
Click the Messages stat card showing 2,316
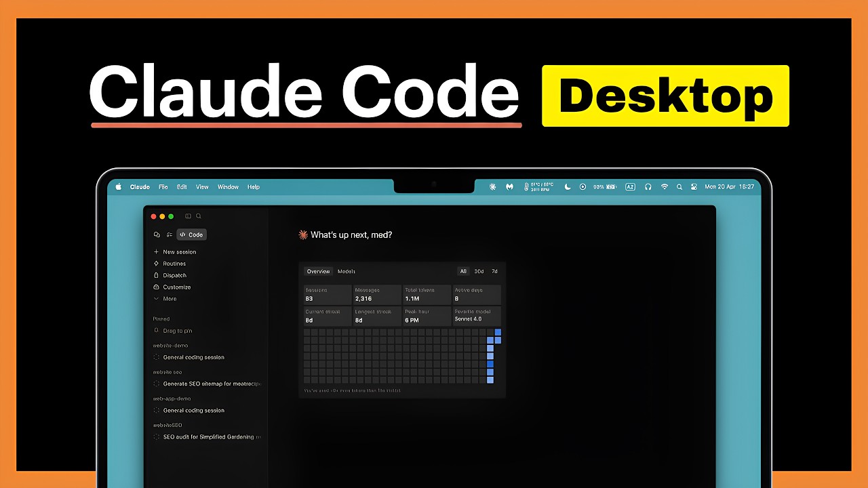click(x=377, y=295)
